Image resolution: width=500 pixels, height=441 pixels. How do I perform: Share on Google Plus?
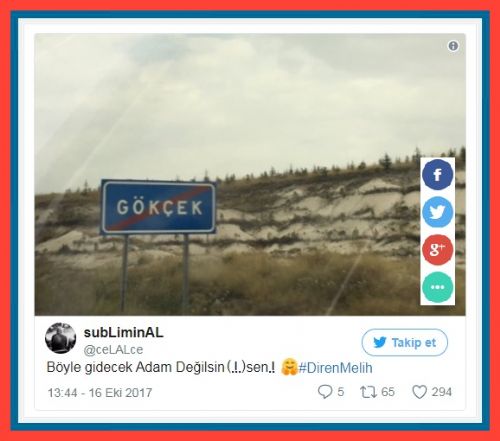point(438,249)
